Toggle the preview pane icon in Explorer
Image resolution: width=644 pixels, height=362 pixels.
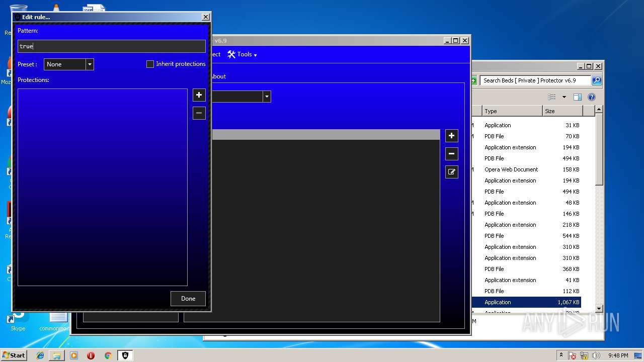click(x=578, y=97)
